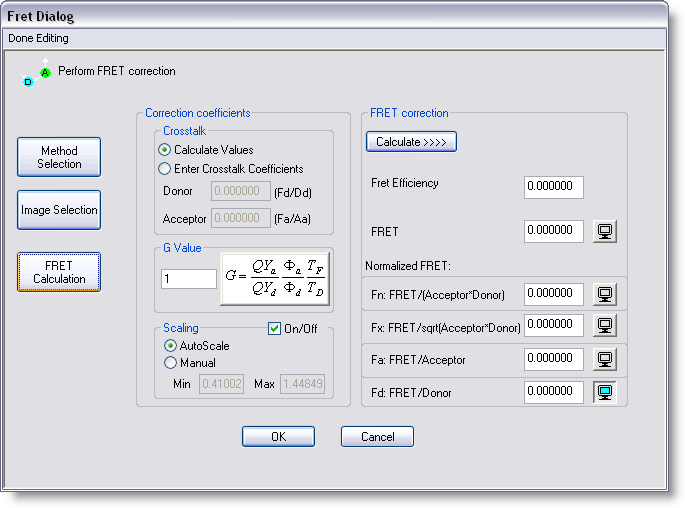The width and height of the screenshot is (685, 508).
Task: Click the Fret Efficiency value field
Action: click(x=553, y=188)
